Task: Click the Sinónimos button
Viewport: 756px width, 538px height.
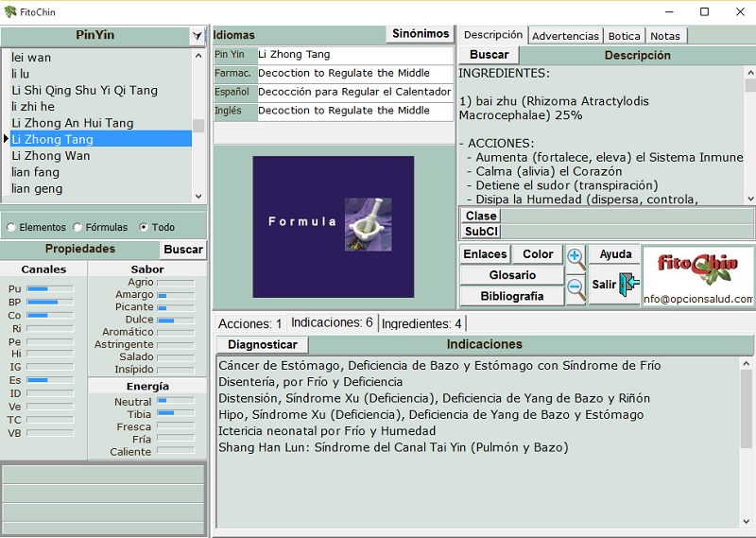Action: pos(421,34)
